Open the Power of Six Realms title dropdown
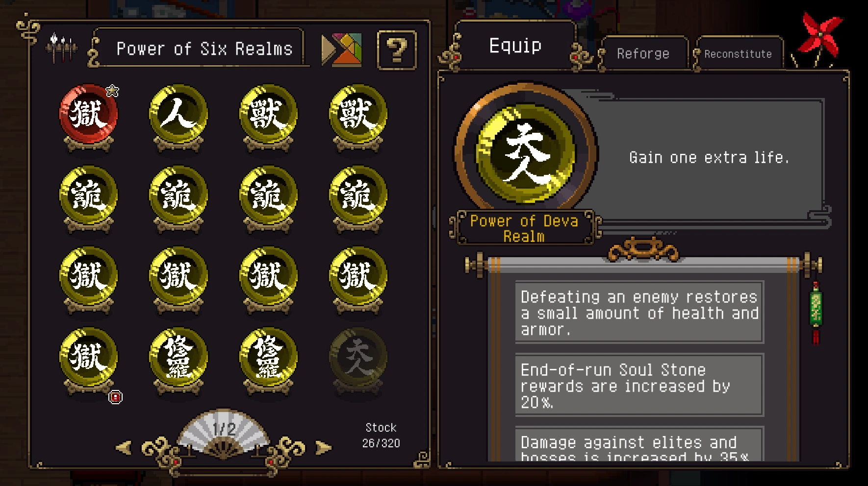The image size is (868, 486). pos(204,49)
